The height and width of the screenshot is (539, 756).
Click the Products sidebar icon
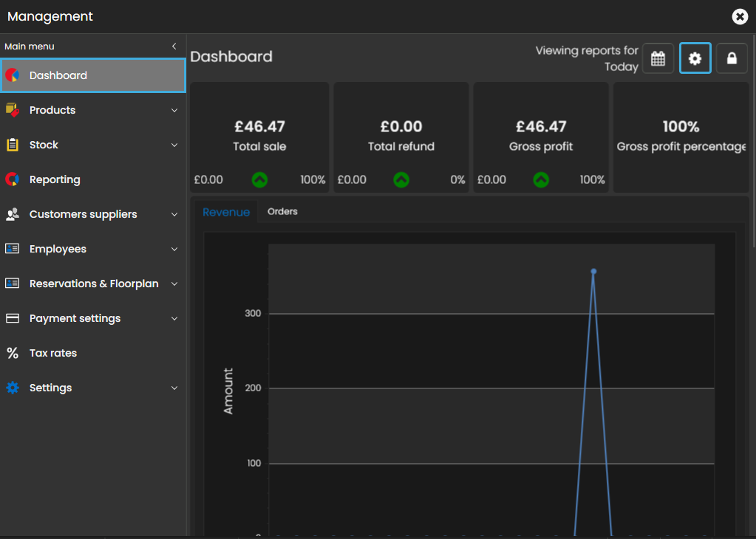[x=12, y=110]
